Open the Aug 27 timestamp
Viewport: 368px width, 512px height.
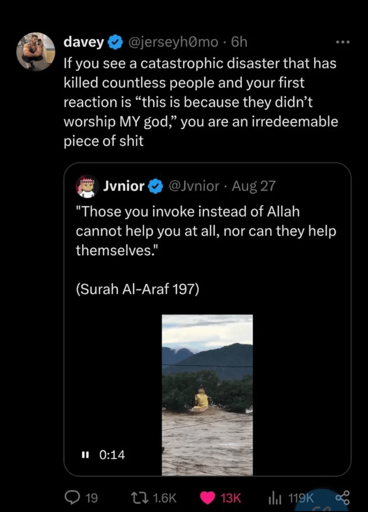point(254,186)
